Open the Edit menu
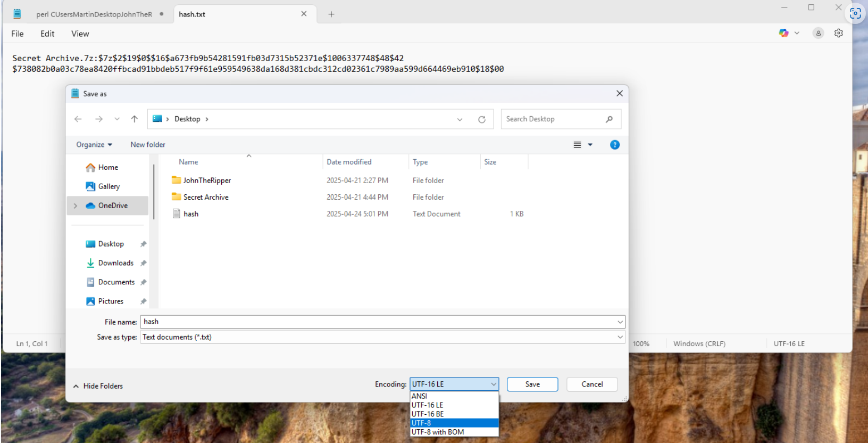Image resolution: width=868 pixels, height=443 pixels. click(47, 34)
